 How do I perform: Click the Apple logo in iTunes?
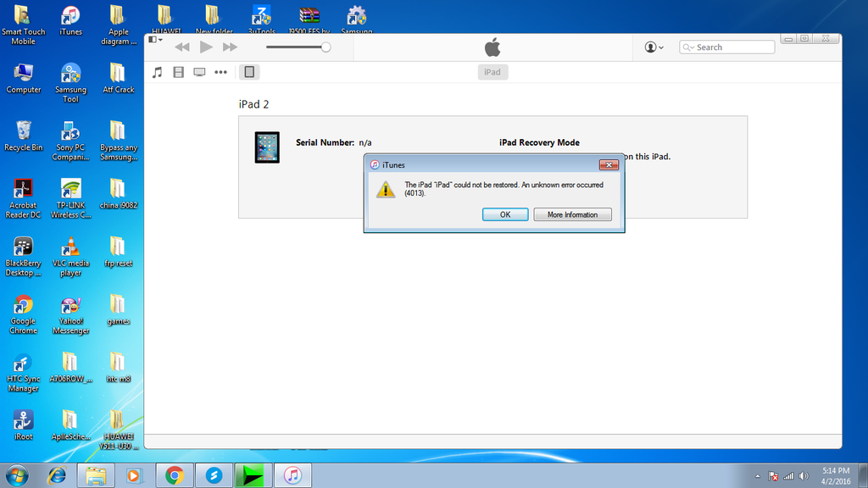coord(492,47)
